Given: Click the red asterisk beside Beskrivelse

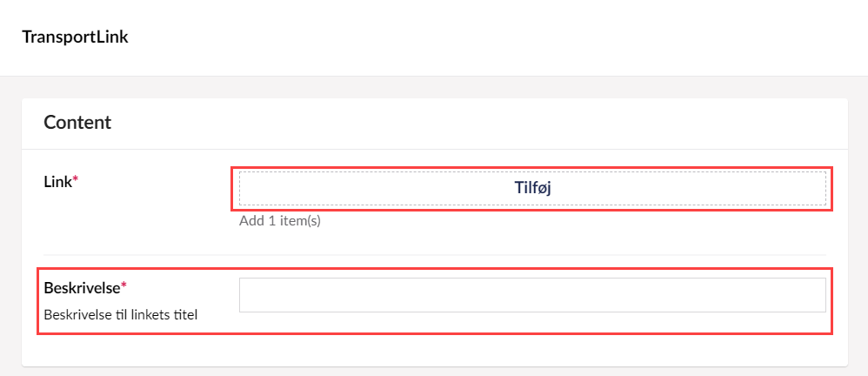Looking at the screenshot, I should (x=124, y=285).
